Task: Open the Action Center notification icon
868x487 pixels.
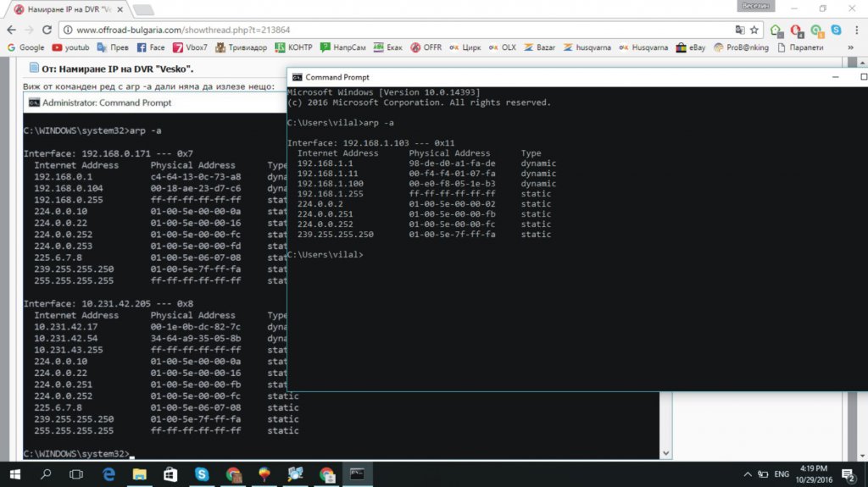Action: 848,474
